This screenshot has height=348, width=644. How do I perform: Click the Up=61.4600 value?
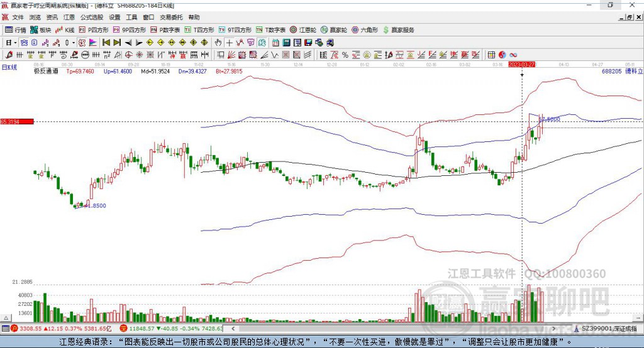click(118, 72)
